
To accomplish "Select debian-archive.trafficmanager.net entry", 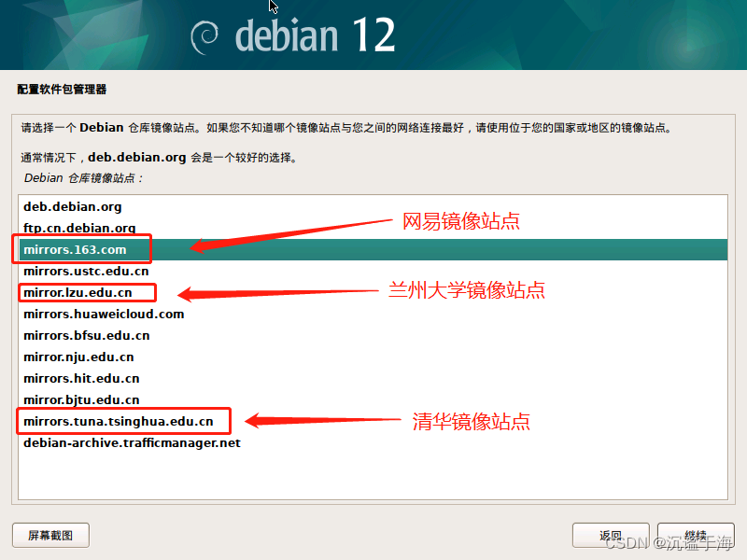I will tap(373, 442).
